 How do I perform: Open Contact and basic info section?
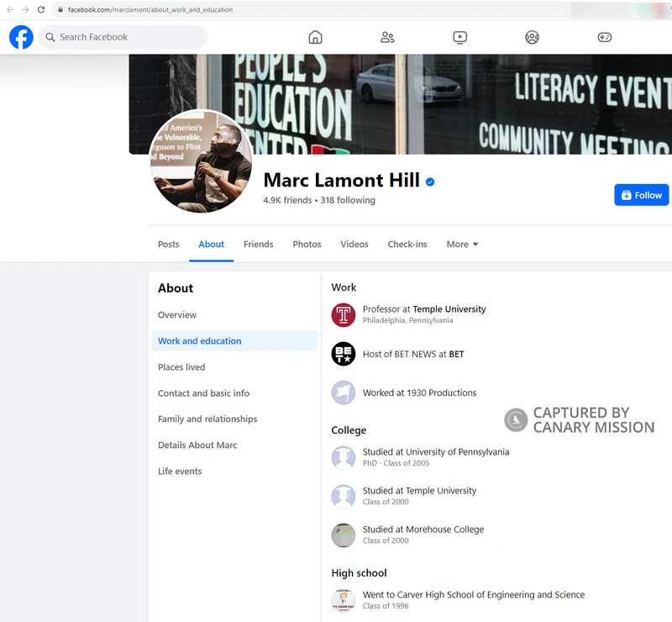tap(203, 393)
